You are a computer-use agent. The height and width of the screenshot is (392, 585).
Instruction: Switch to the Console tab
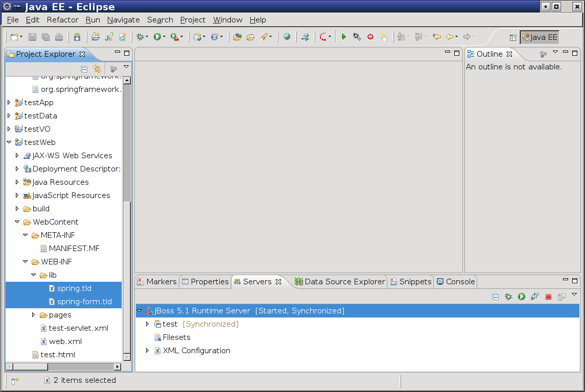(456, 282)
